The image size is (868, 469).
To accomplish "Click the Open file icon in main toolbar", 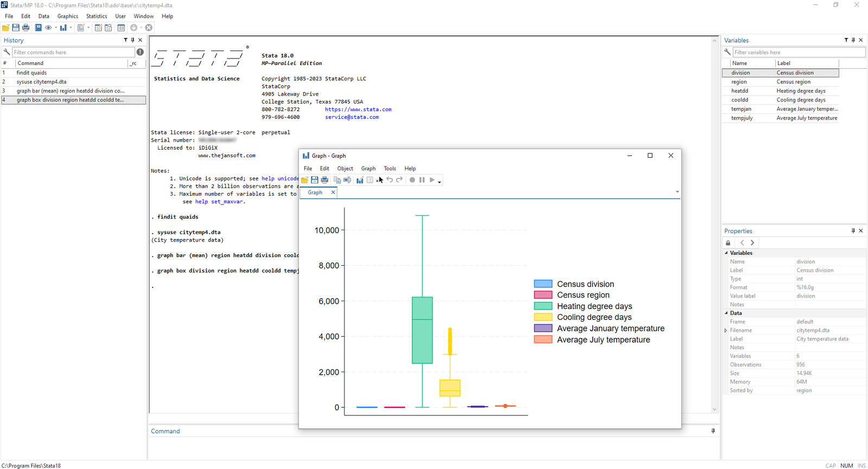I will tap(6, 28).
